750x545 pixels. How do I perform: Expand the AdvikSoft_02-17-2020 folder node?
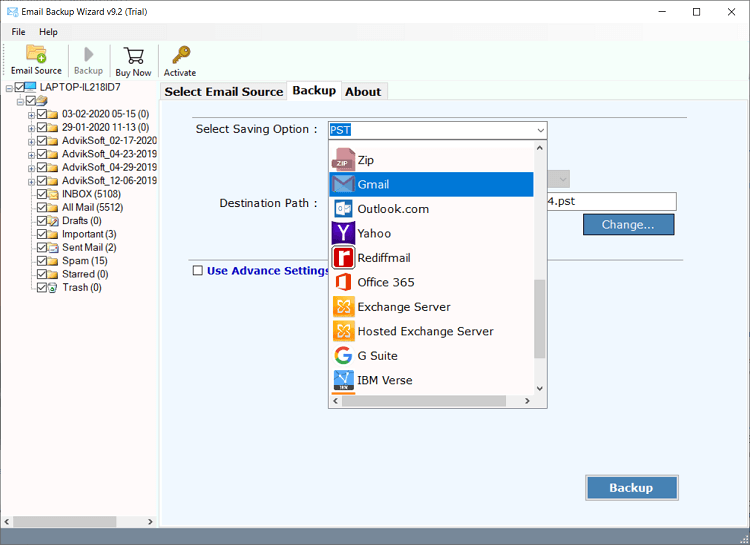coord(31,142)
